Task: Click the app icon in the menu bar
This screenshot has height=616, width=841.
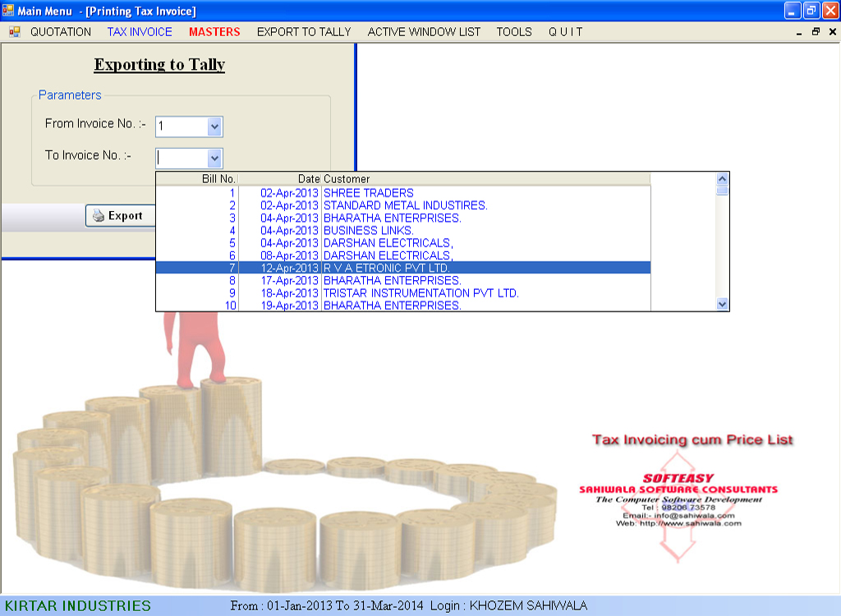Action: (15, 32)
